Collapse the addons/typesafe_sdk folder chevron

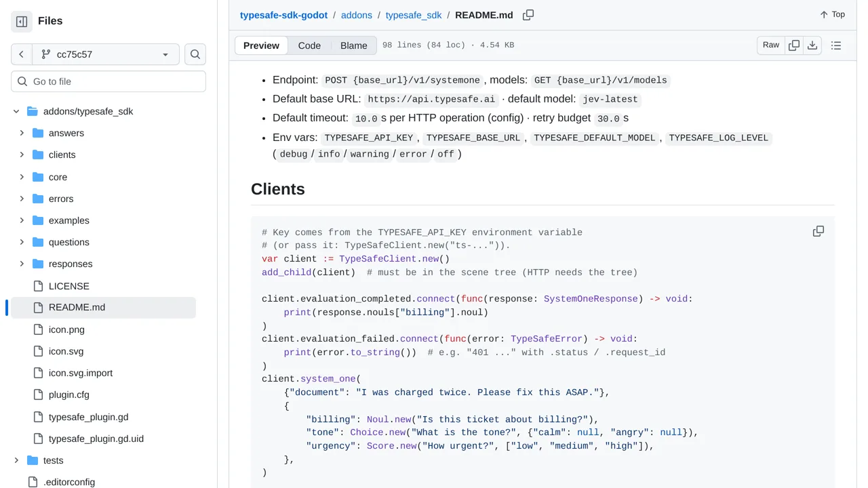[16, 111]
